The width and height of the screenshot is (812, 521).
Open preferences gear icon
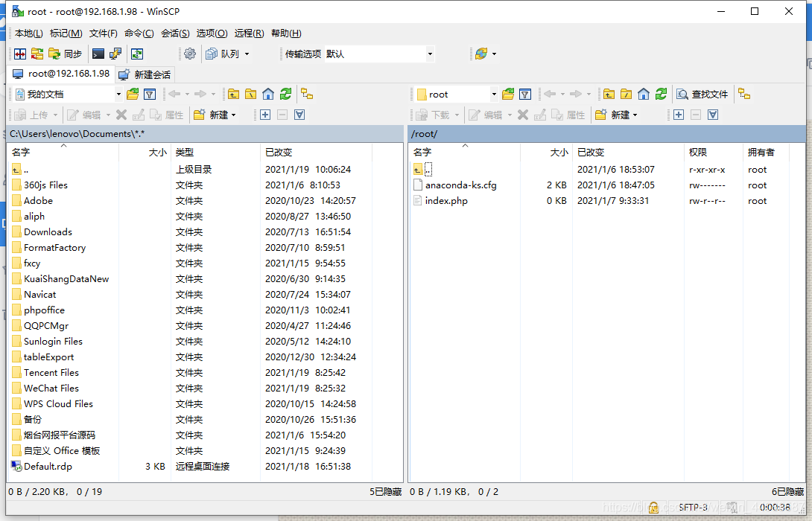190,54
